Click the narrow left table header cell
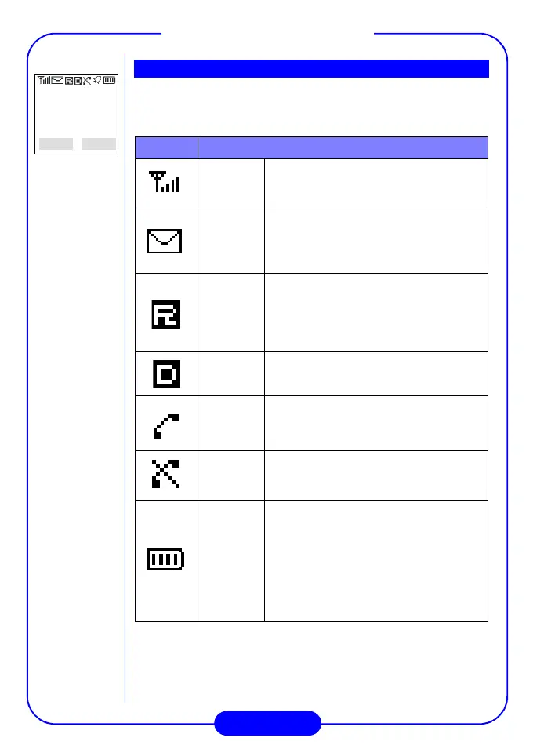This screenshot has height=756, width=533. [x=166, y=148]
